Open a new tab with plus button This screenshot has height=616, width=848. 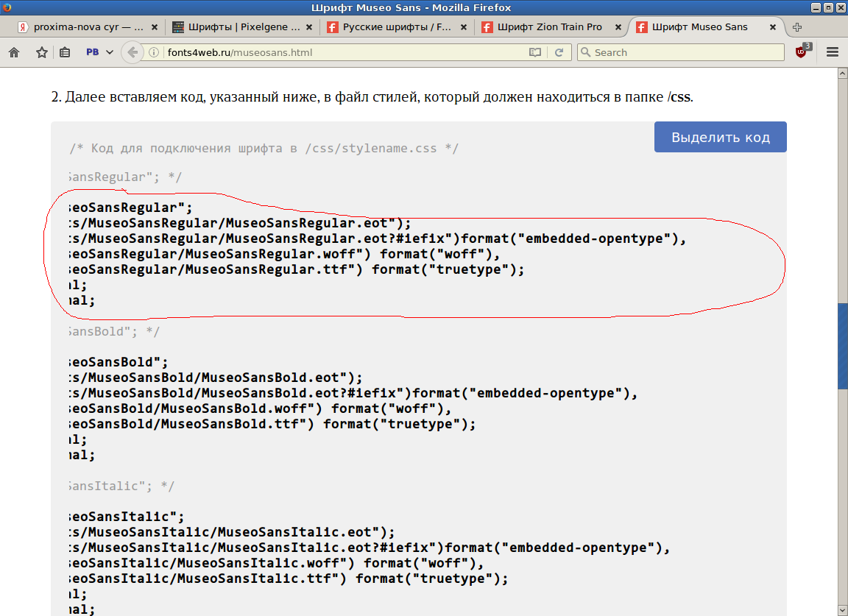tap(797, 27)
